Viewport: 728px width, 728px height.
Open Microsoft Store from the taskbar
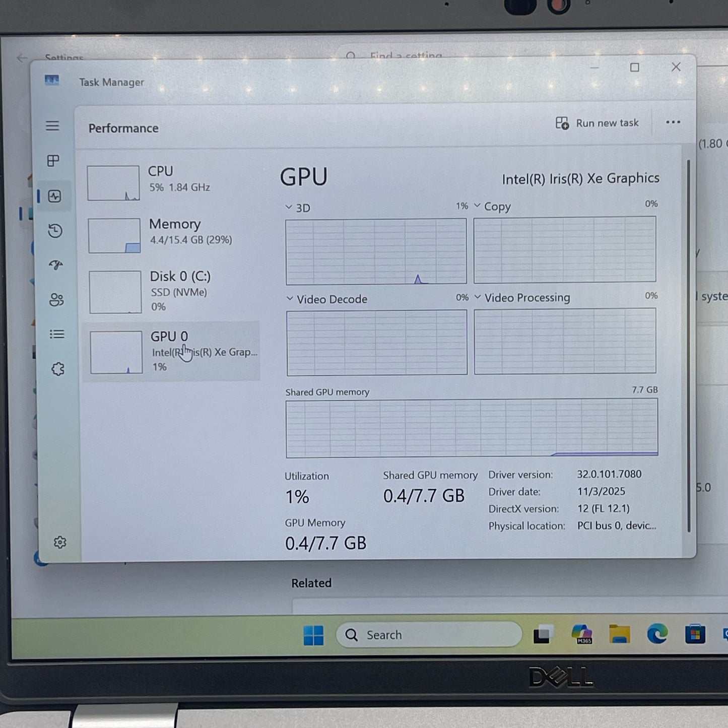point(695,634)
